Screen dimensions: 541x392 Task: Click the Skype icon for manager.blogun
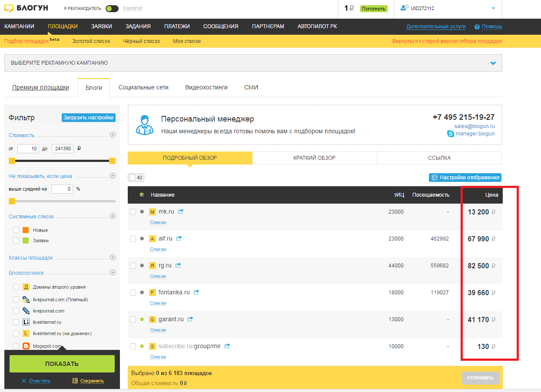(451, 134)
